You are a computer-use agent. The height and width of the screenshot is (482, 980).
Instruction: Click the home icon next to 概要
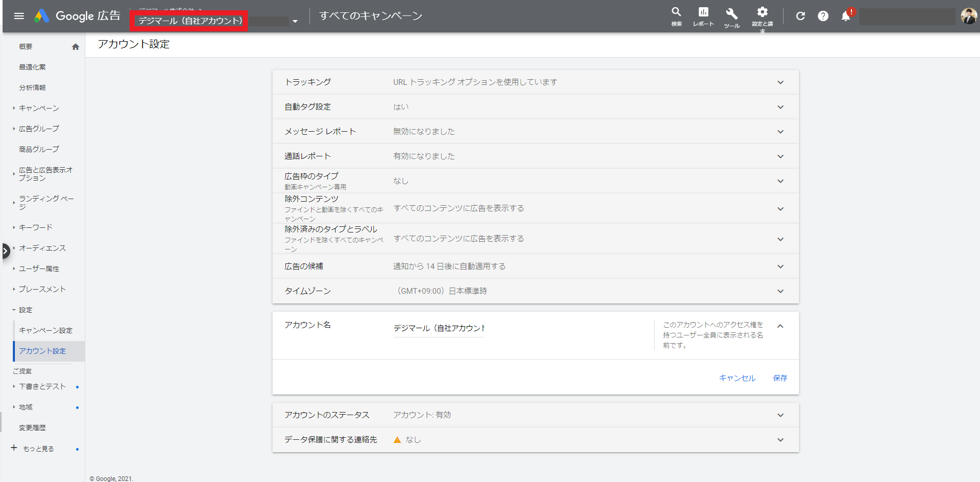point(76,47)
